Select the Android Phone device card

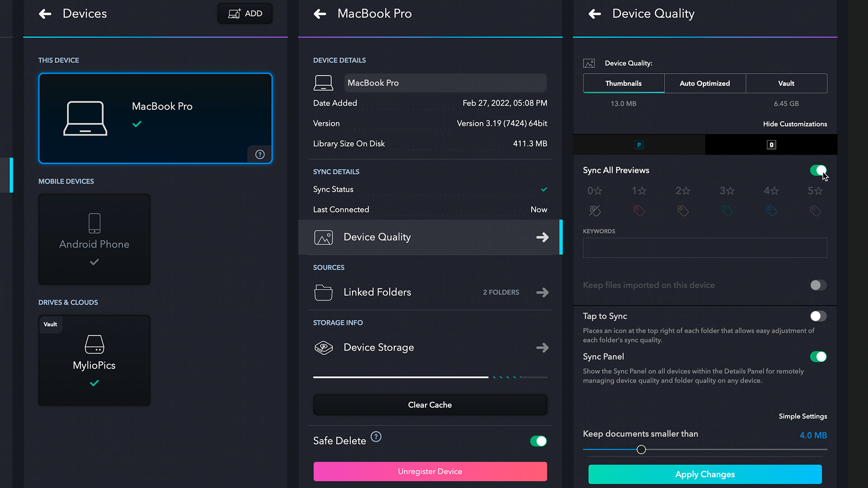94,239
